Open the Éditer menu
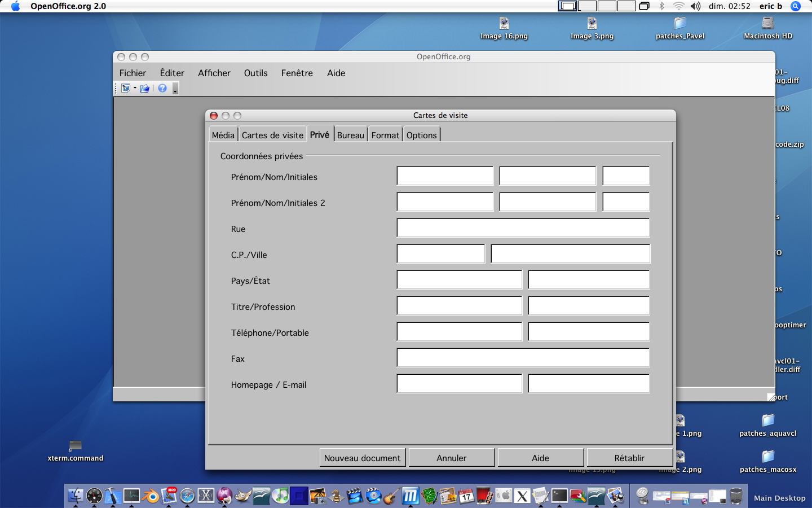Screen dimensions: 812x508 click(x=172, y=73)
